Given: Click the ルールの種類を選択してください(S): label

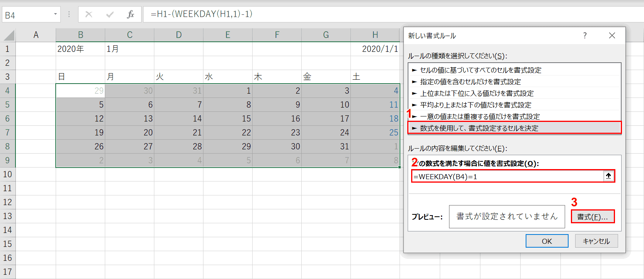Looking at the screenshot, I should click(x=458, y=56).
